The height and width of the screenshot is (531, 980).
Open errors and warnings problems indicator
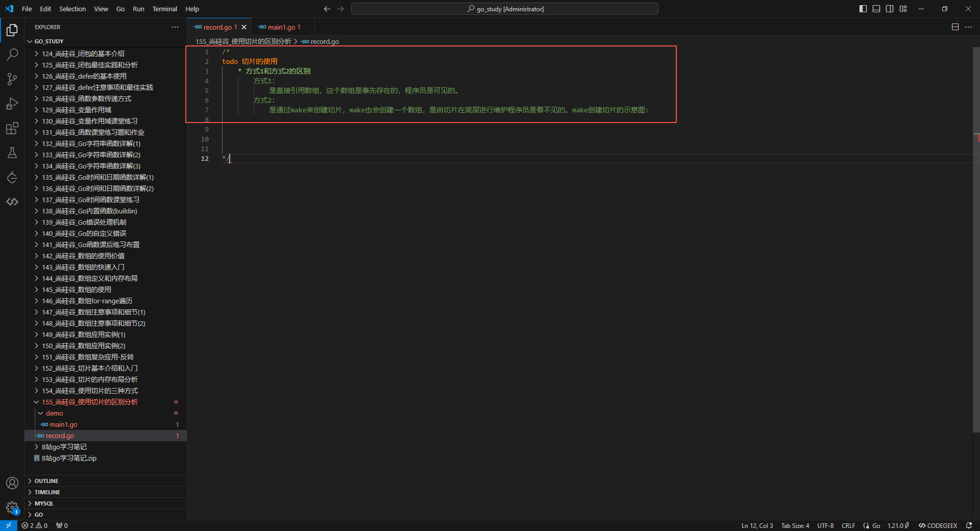click(35, 525)
